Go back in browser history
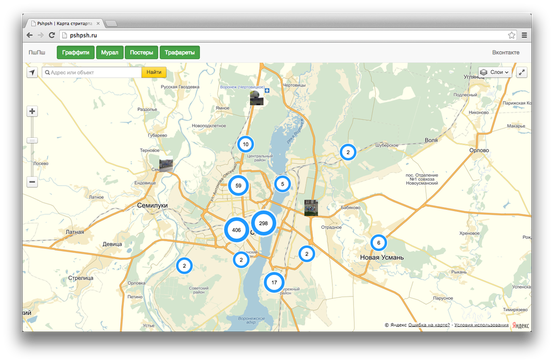The width and height of the screenshot is (554, 363). pos(30,35)
